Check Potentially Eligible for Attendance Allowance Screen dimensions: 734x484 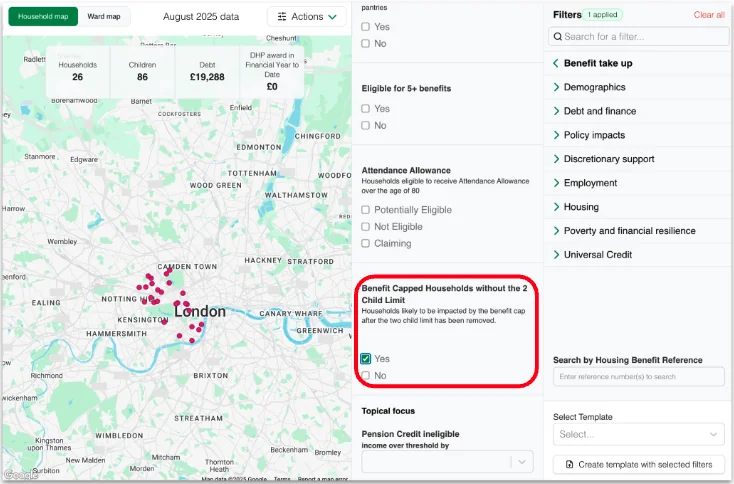366,210
